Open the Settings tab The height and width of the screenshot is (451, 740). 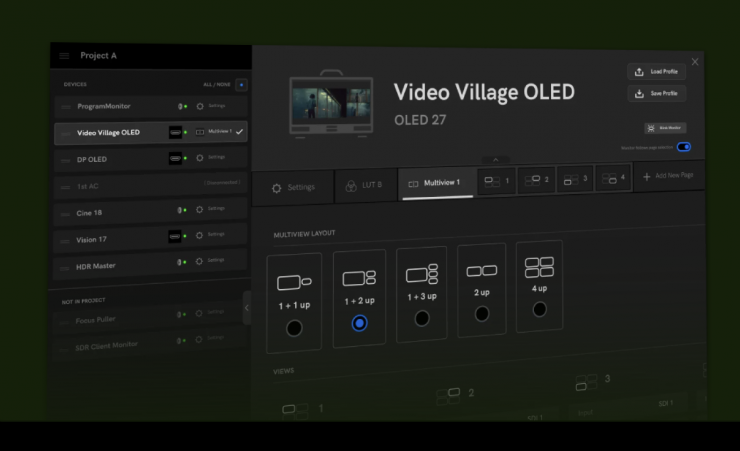point(293,187)
